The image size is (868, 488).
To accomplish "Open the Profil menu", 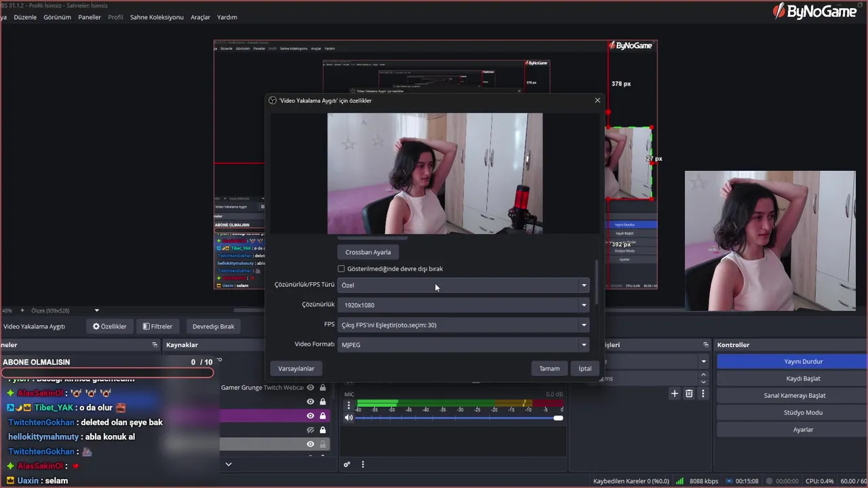I will pos(115,17).
